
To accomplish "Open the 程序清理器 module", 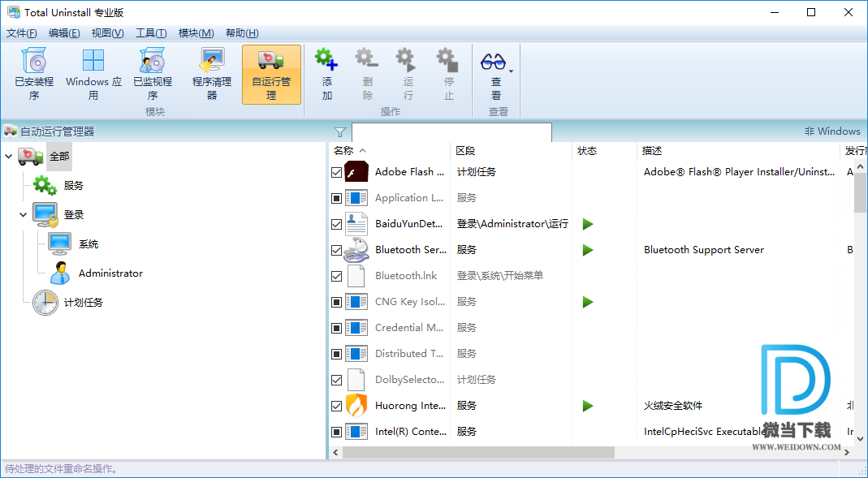I will (x=212, y=75).
